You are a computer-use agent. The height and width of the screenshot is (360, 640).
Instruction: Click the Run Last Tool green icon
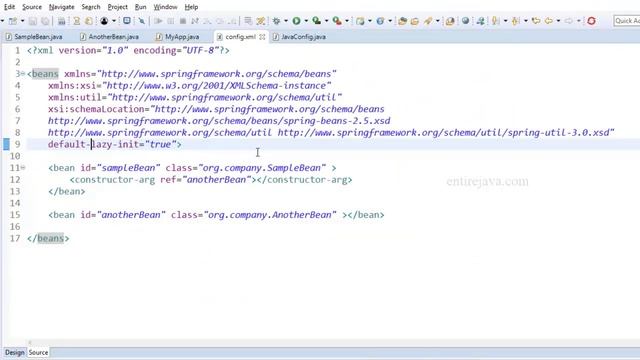[x=316, y=21]
